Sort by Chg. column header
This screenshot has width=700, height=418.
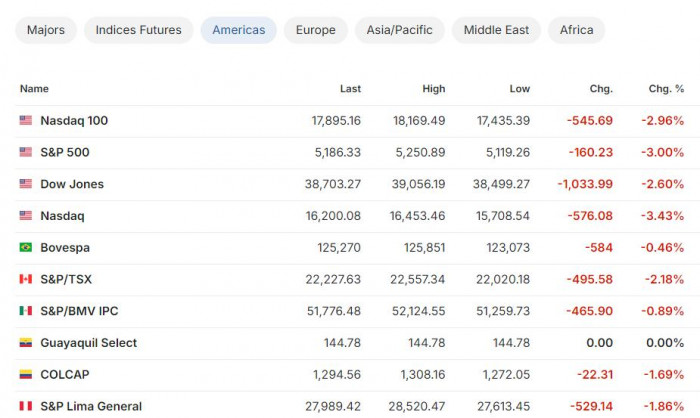pyautogui.click(x=601, y=88)
